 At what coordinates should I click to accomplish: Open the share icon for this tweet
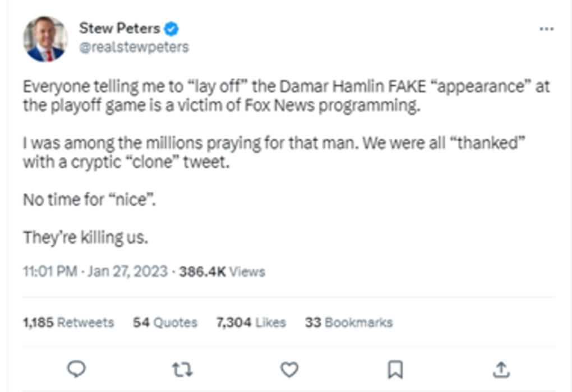tap(501, 368)
